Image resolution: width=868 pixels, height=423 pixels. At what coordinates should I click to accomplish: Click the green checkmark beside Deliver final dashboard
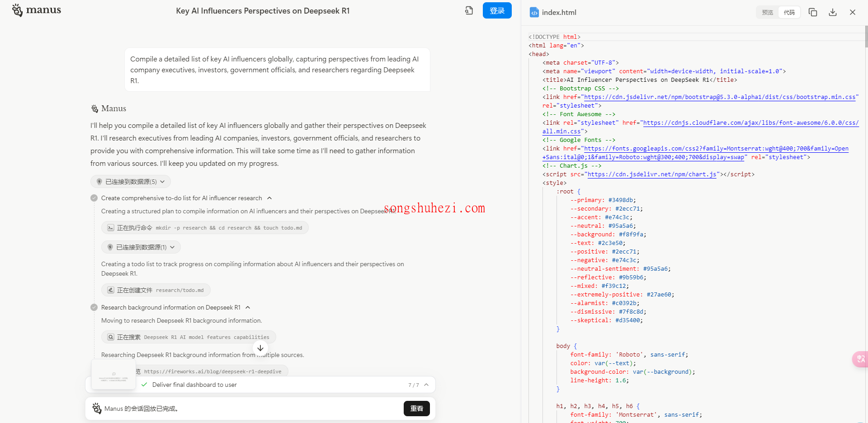tap(144, 385)
